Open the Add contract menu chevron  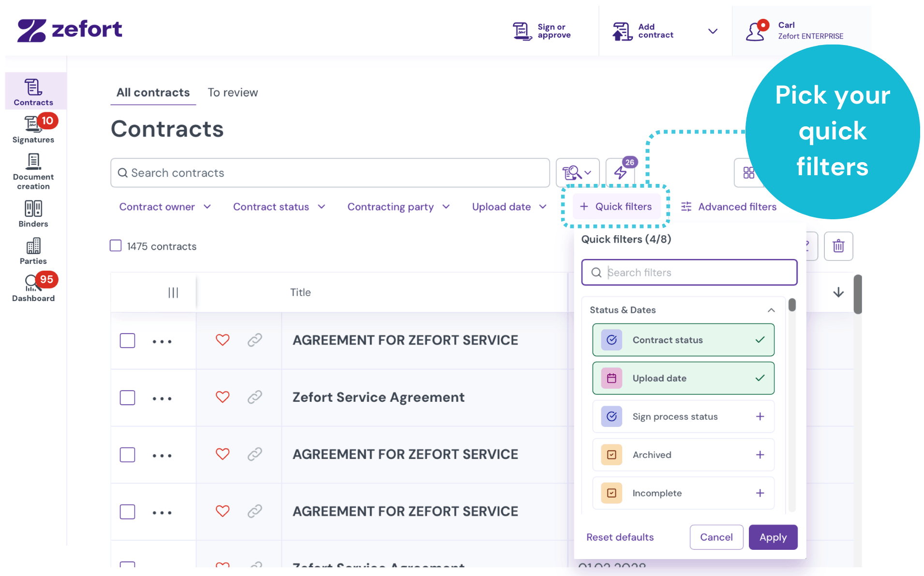click(x=713, y=31)
